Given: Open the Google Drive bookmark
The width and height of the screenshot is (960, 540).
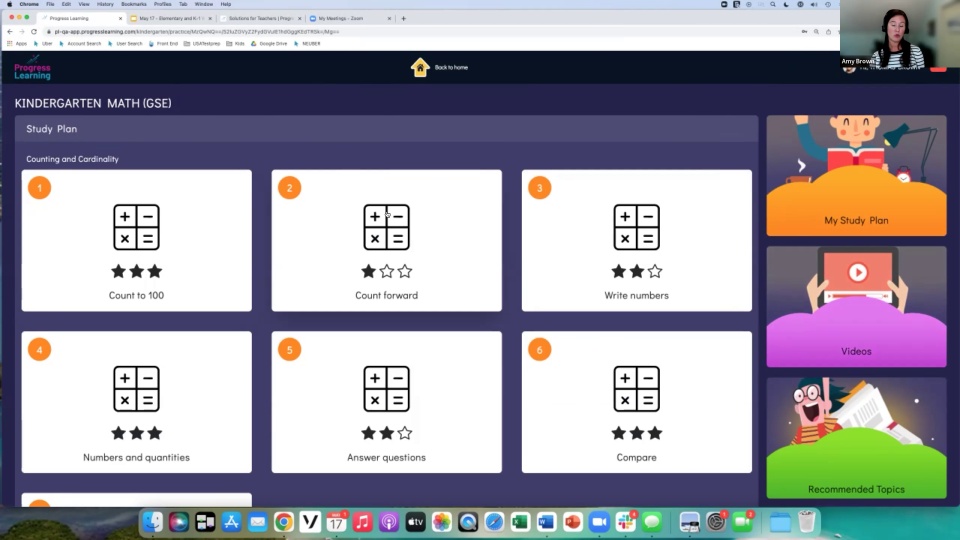Looking at the screenshot, I should (271, 43).
